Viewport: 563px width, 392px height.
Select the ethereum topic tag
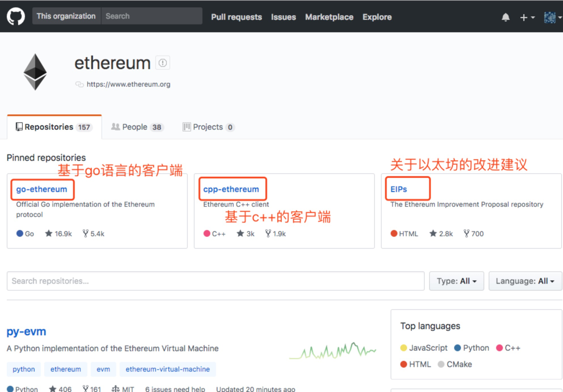click(66, 369)
